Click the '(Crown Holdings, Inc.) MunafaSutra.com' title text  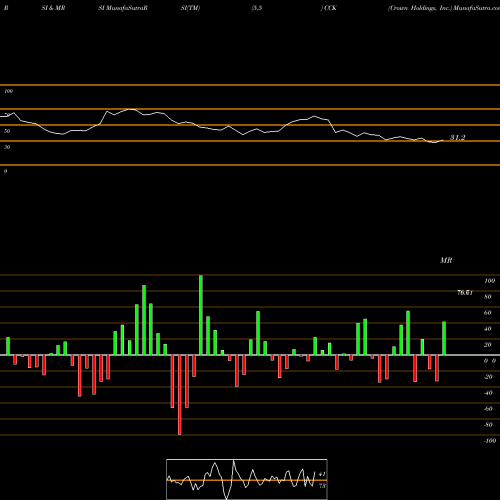click(444, 8)
